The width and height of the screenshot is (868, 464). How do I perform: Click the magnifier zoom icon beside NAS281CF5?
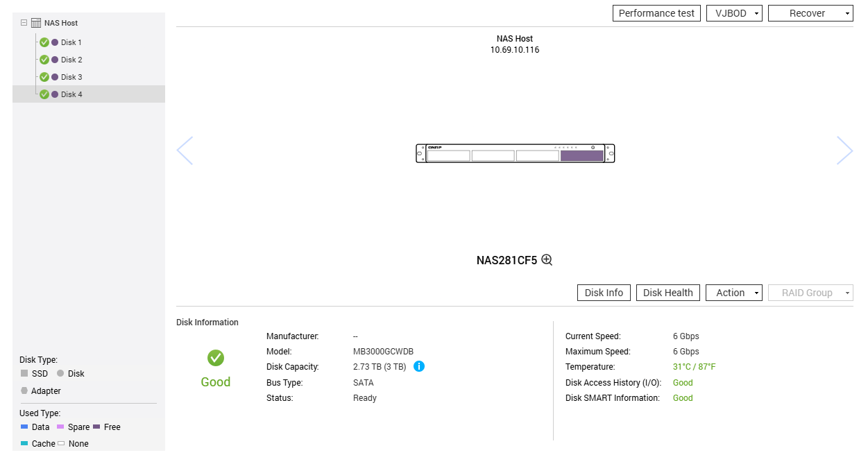(x=547, y=259)
